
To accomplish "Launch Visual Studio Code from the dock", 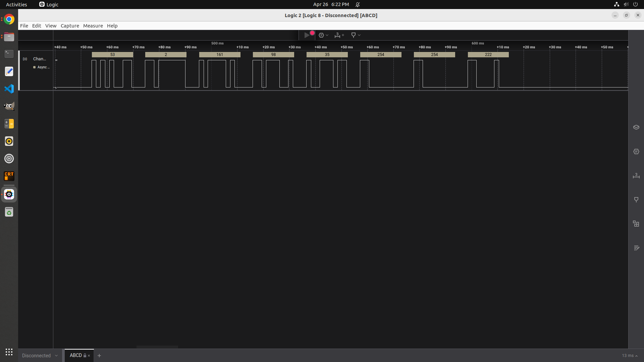I will coord(9,89).
